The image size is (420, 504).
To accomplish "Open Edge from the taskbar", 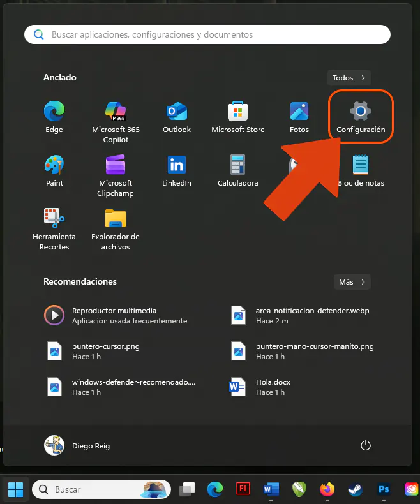I will 215,489.
